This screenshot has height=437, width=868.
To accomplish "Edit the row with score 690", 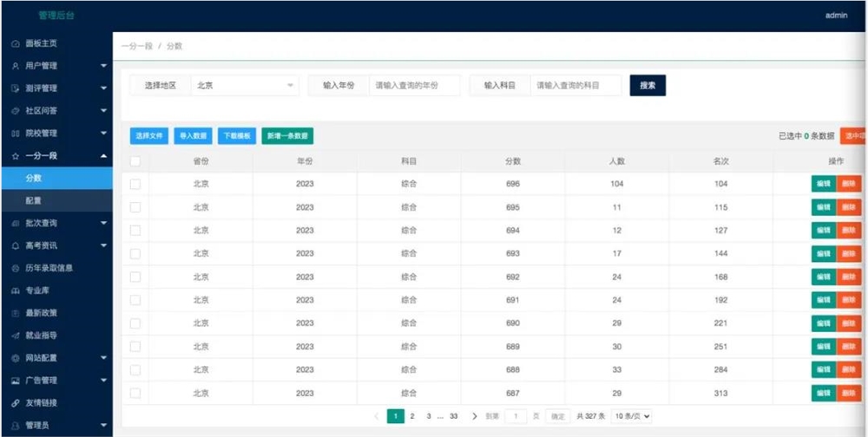I will (824, 323).
